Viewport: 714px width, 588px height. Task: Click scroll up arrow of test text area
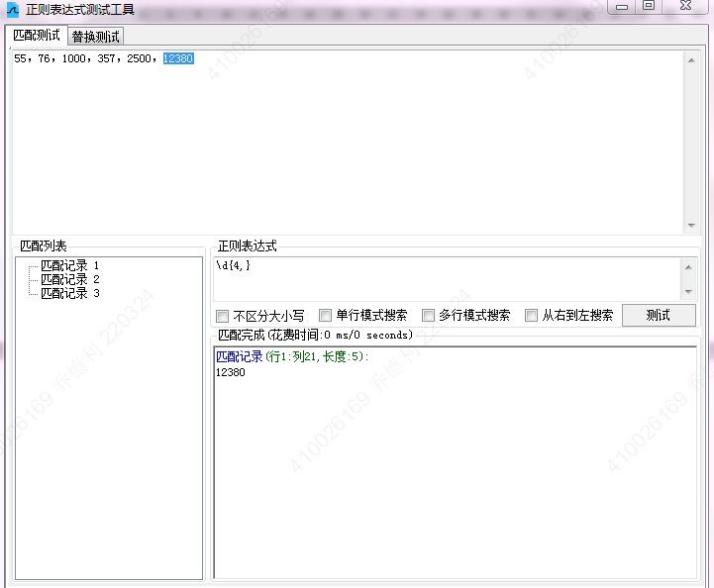691,60
